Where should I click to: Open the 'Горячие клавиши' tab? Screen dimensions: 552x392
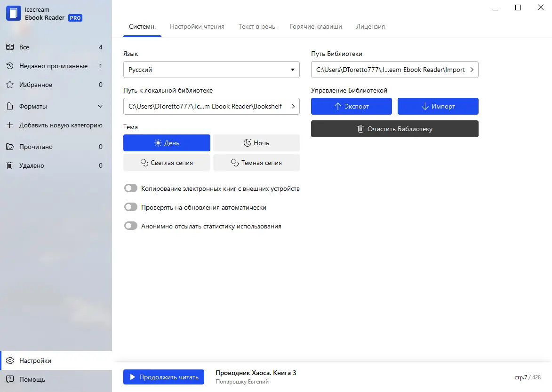pyautogui.click(x=316, y=26)
